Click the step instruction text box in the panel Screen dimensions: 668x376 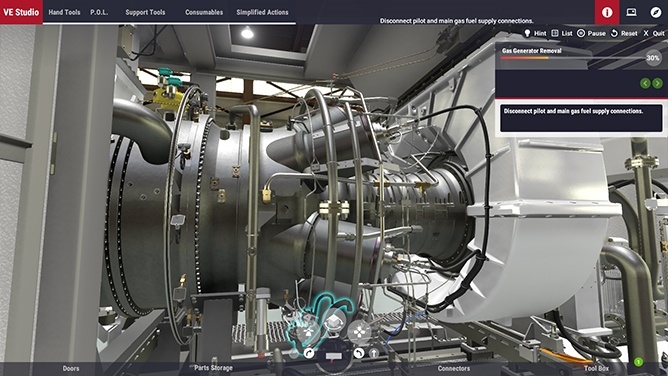pyautogui.click(x=581, y=118)
